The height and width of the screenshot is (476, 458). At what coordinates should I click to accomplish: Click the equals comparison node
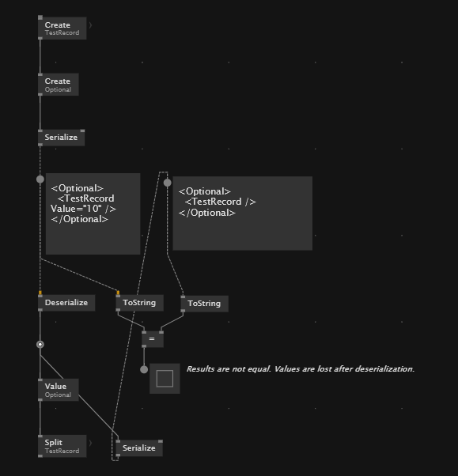[x=153, y=339]
